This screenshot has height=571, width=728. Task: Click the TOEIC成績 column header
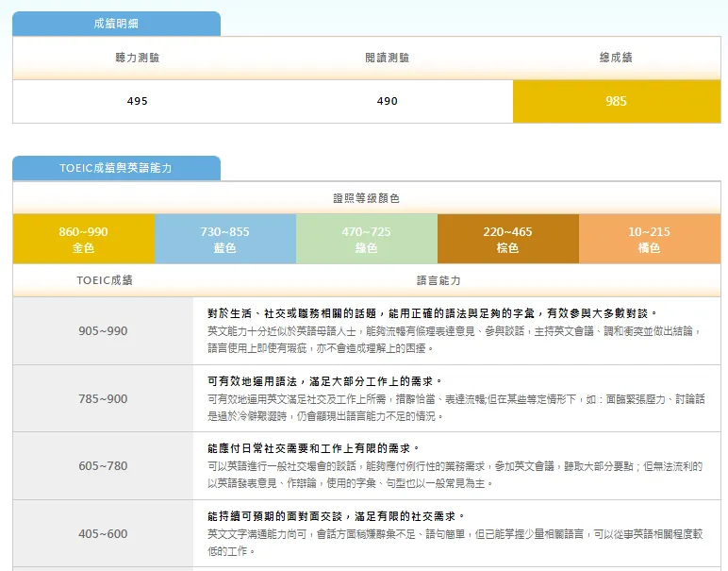105,280
